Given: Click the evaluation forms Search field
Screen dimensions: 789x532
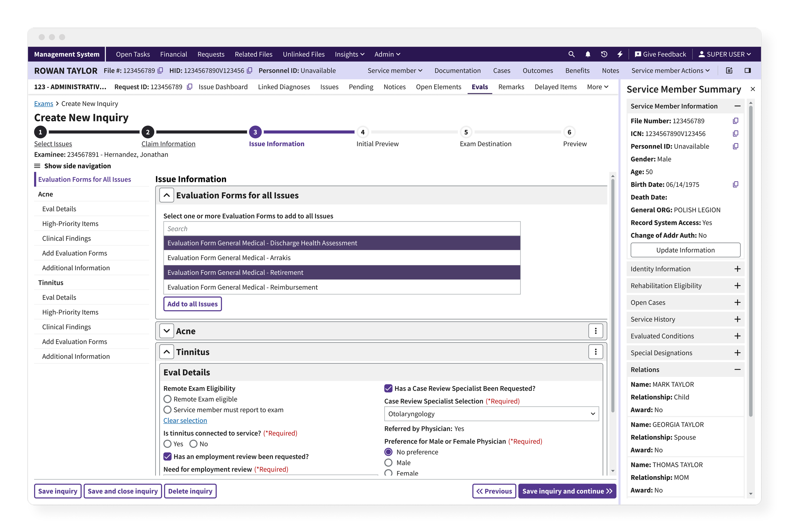Looking at the screenshot, I should [x=342, y=229].
